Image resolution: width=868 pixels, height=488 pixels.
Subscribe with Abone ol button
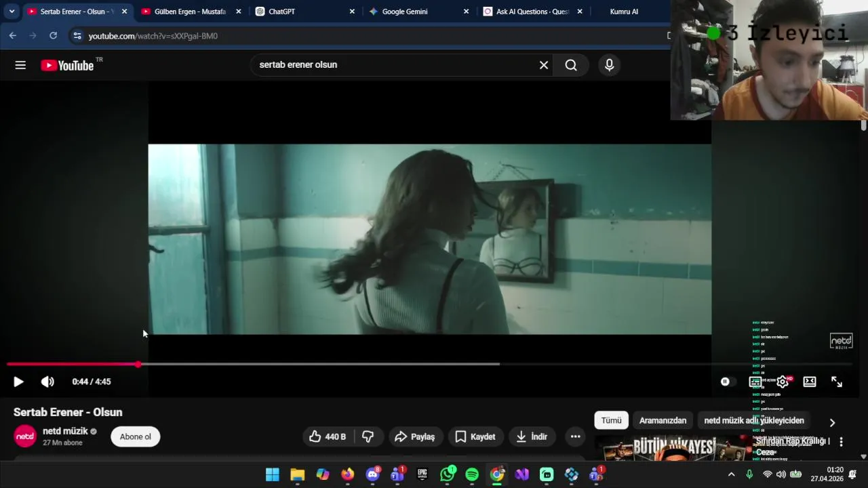tap(136, 436)
